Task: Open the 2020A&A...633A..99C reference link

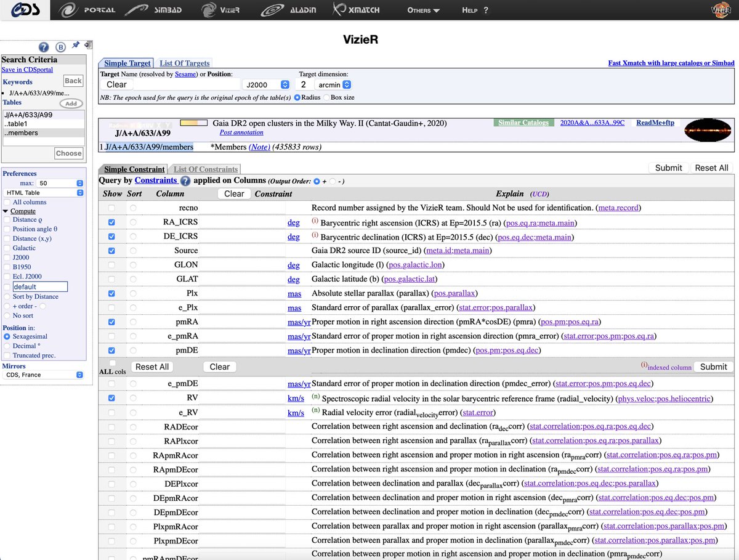Action: tap(592, 123)
